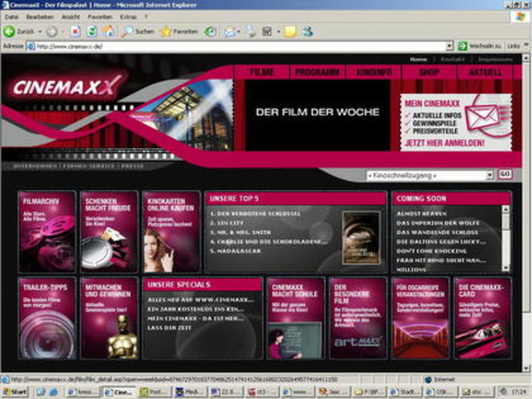Open the Bearbeiten menu
This screenshot has width=532, height=399.
(40, 17)
